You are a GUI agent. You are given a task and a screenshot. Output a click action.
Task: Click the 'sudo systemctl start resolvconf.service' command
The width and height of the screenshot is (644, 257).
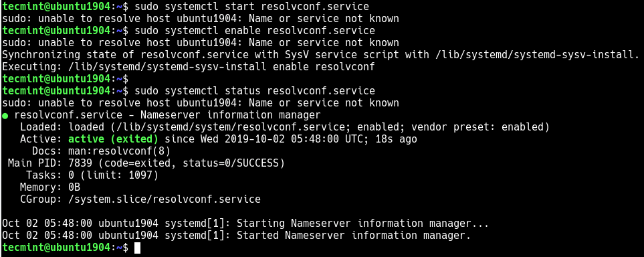pyautogui.click(x=251, y=7)
